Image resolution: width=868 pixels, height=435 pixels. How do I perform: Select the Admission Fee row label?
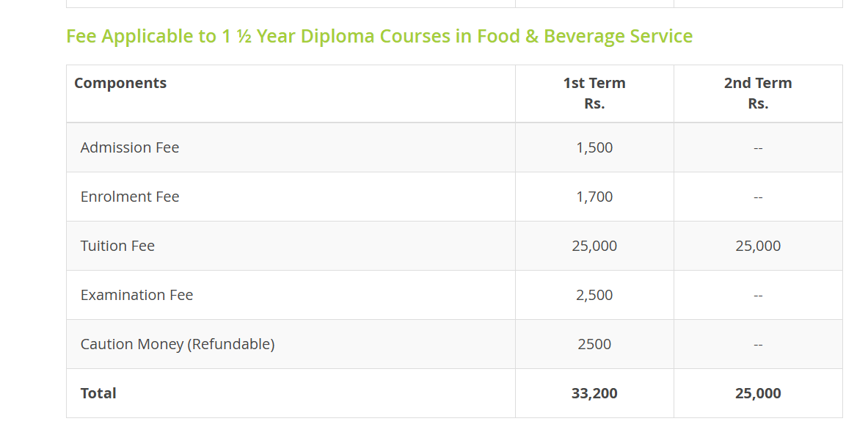coord(130,147)
